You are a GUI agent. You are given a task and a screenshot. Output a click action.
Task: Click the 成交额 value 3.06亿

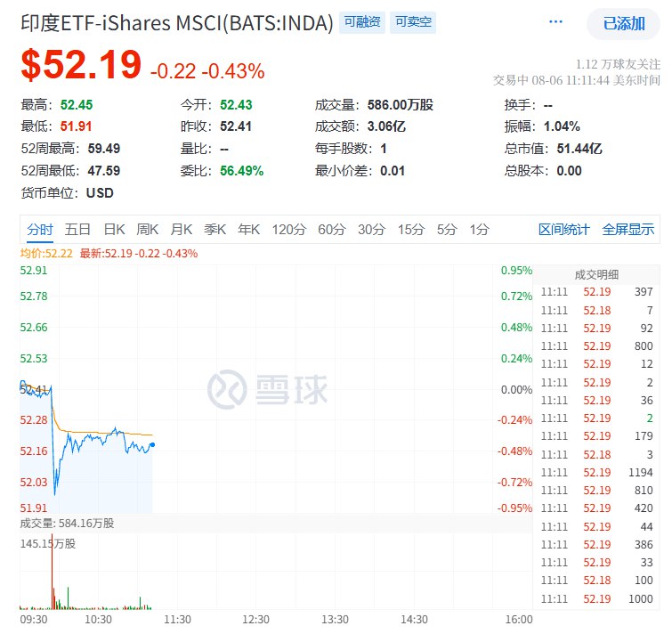386,126
